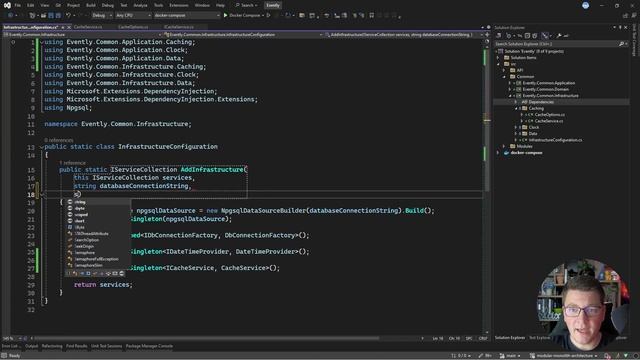The image size is (640, 360).
Task: Click the Visual Studio logo icon
Action: pos(7,5)
